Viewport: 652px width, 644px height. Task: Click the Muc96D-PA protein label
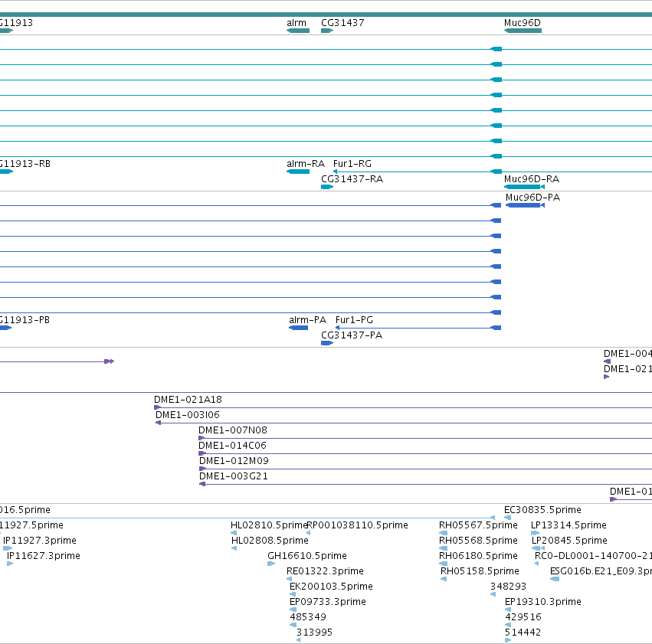(x=532, y=198)
